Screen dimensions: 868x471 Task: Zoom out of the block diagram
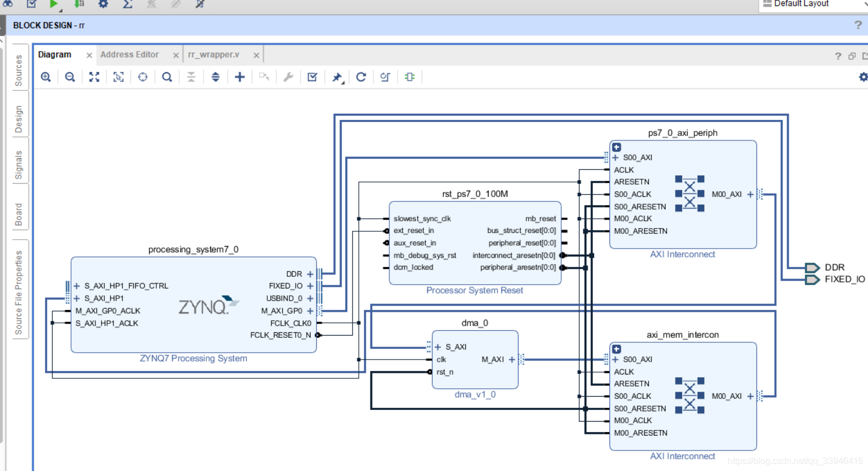tap(70, 77)
